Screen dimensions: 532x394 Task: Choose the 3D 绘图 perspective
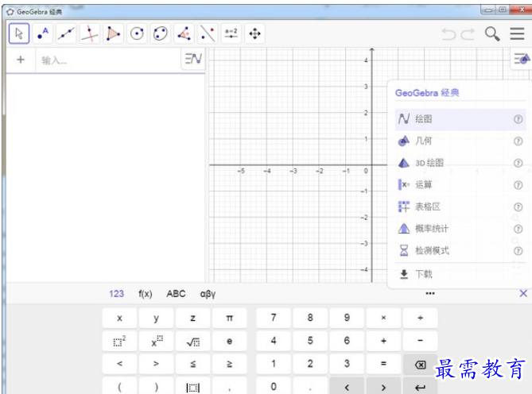[460, 163]
